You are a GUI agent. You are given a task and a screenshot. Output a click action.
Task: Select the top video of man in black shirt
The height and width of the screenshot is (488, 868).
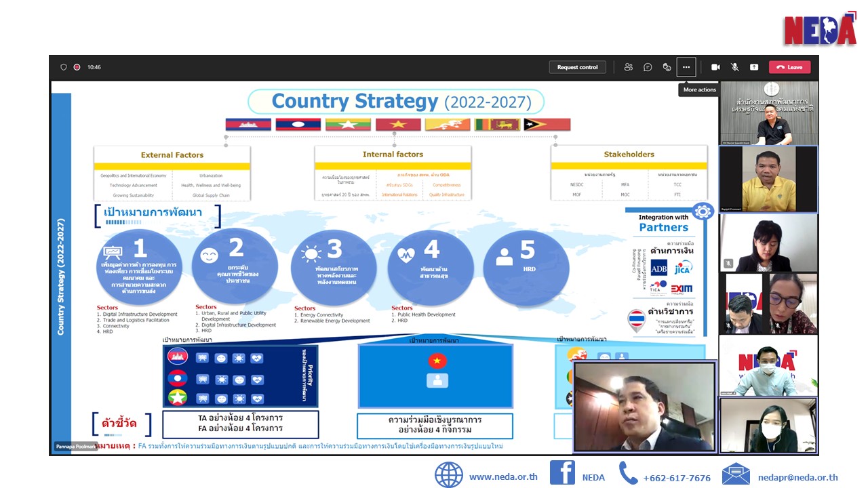(768, 113)
